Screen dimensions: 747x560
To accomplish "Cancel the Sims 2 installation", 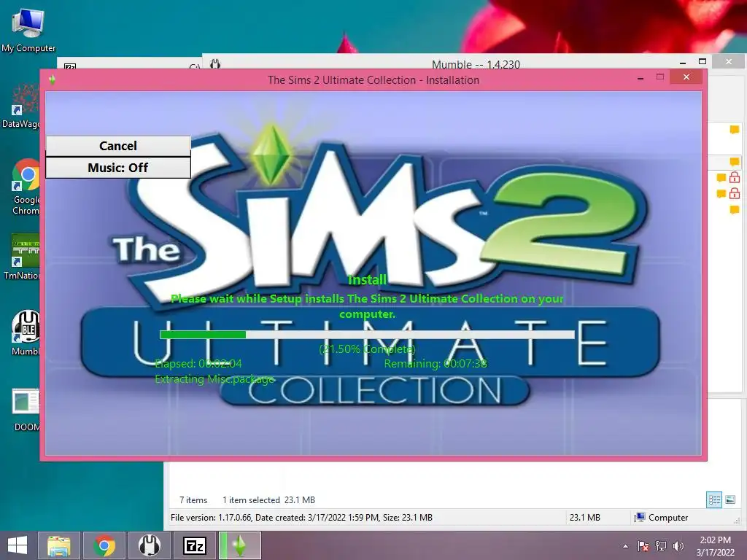I will point(118,146).
